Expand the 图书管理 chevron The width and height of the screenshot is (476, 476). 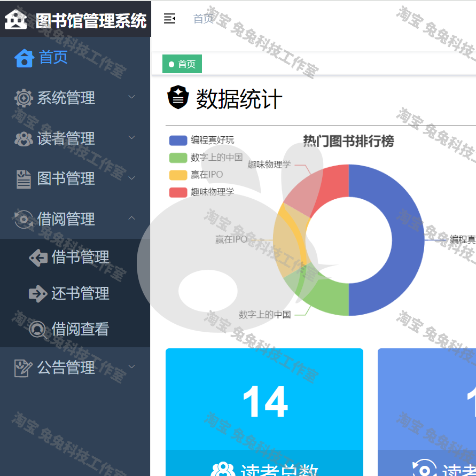pos(131,178)
